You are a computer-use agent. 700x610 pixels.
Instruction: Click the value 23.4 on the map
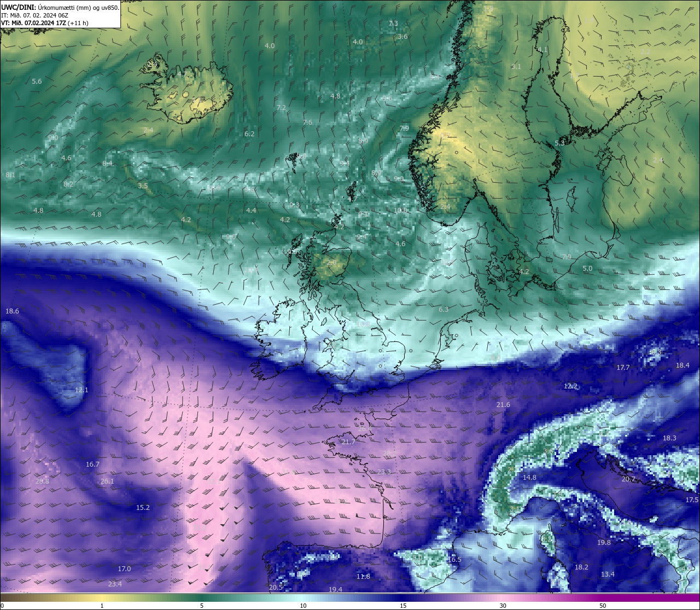pos(115,584)
